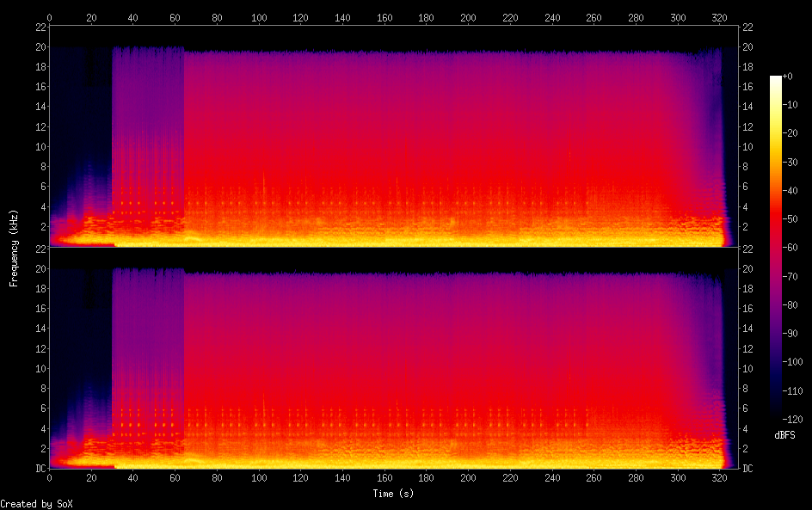Click the "dBFS" label under the color scale
Image resolution: width=812 pixels, height=510 pixels.
tap(784, 436)
